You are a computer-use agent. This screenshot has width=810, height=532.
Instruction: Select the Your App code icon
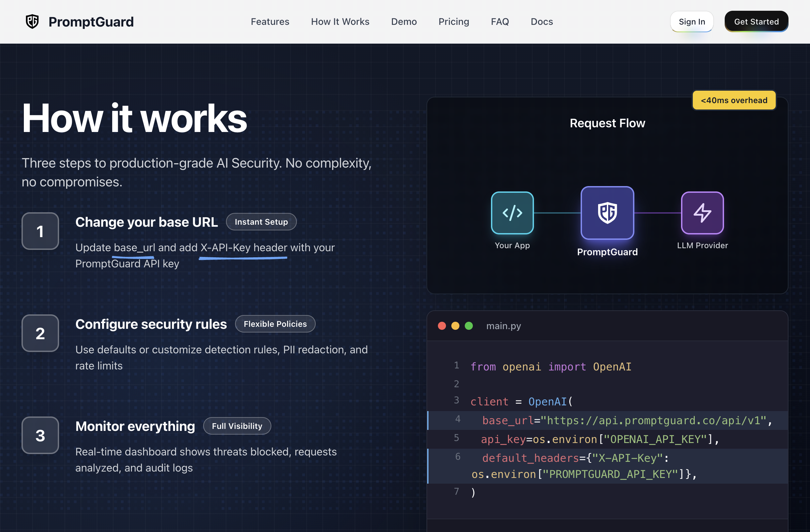coord(512,213)
